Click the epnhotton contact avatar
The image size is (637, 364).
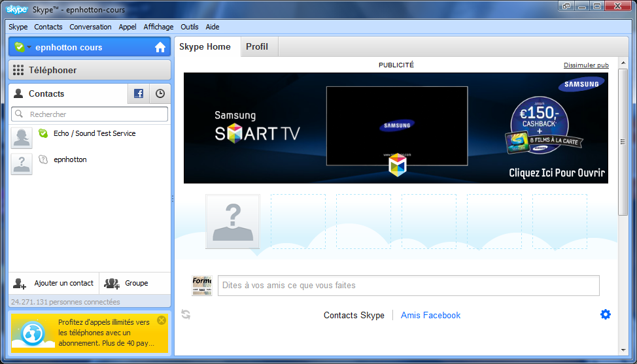22,164
